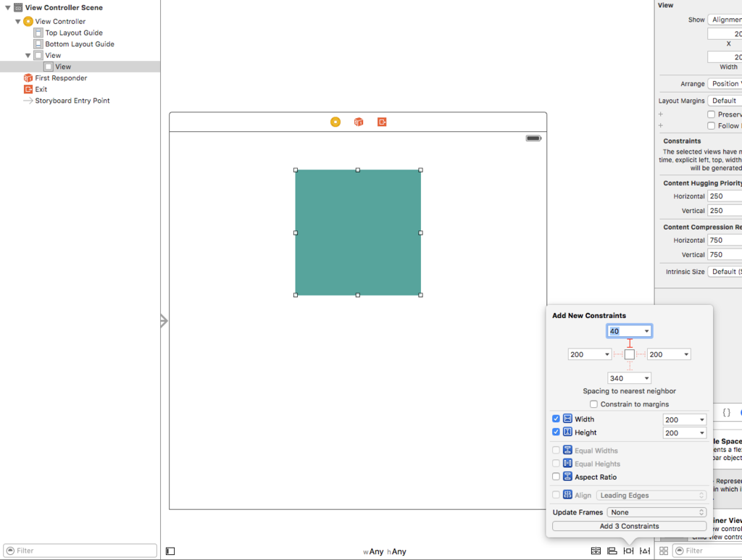This screenshot has width=742, height=560.
Task: Open leading spacing 200 dropdown arrow
Action: click(606, 354)
